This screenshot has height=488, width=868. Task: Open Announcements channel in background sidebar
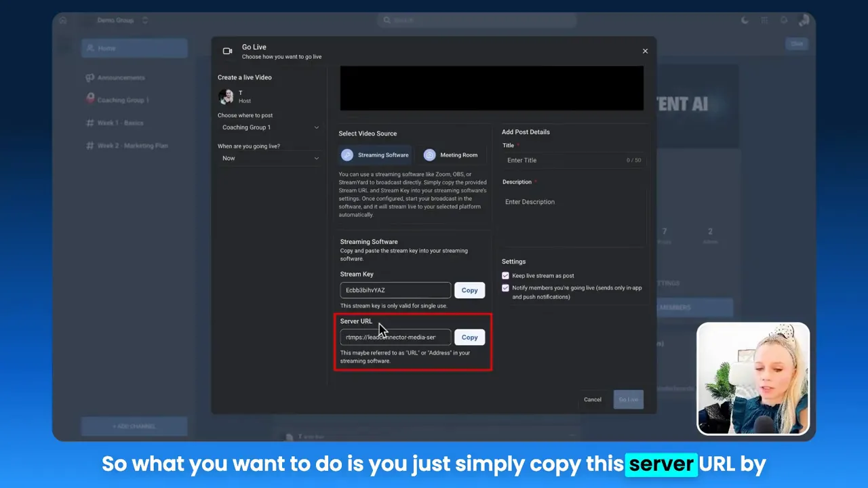121,78
